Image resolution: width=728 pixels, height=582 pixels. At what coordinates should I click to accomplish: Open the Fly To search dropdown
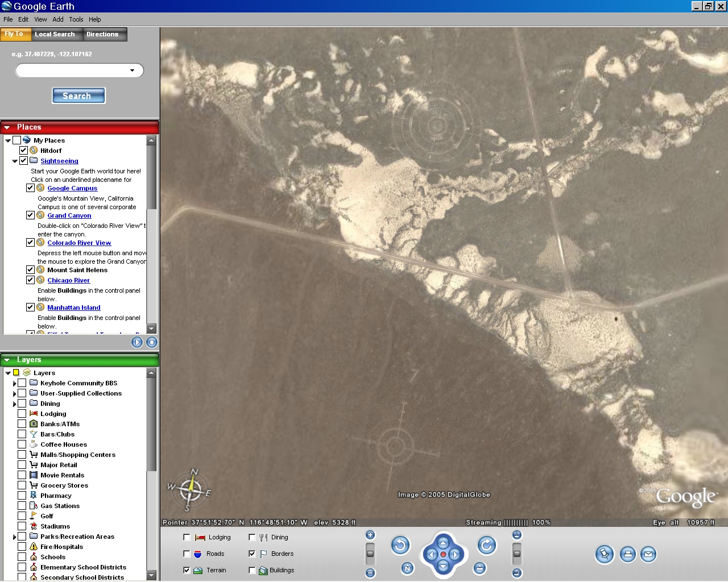click(133, 70)
